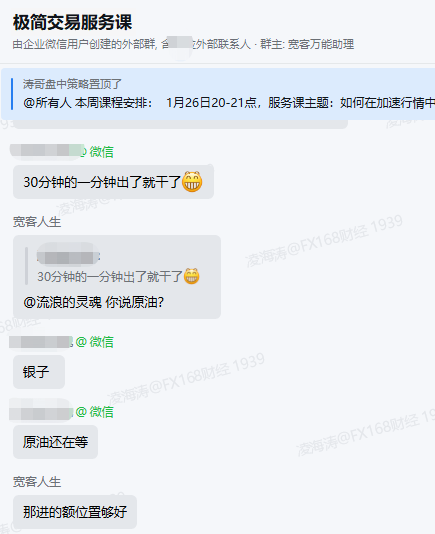Open the pinned 涛哥盘中策略置顶了 banner
435x534 pixels.
pyautogui.click(x=218, y=94)
